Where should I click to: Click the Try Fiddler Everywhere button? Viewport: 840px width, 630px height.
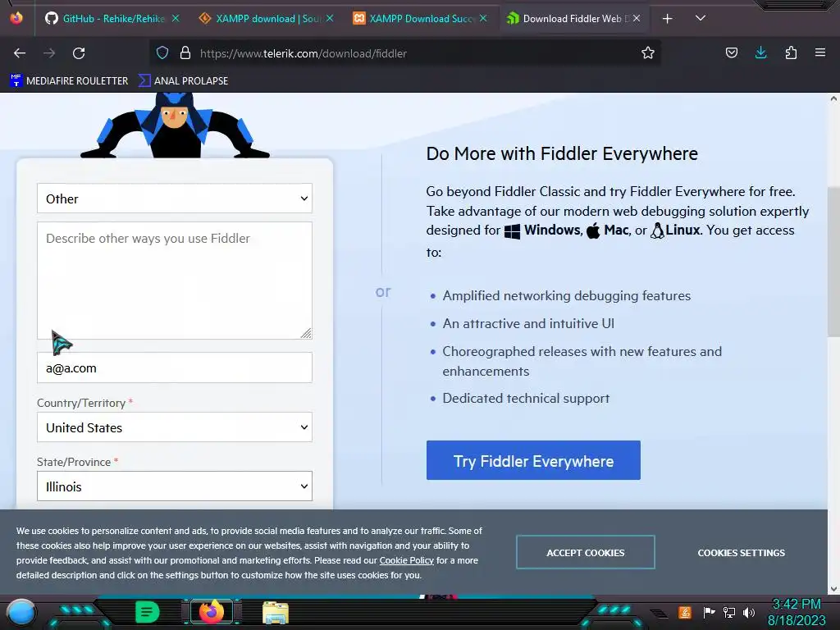pos(533,461)
